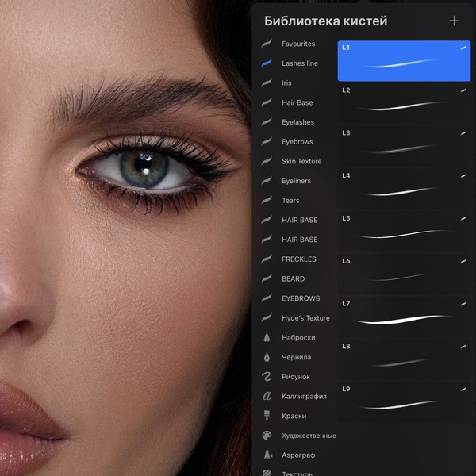
Task: Open the Текстуры brush set
Action: click(x=297, y=472)
